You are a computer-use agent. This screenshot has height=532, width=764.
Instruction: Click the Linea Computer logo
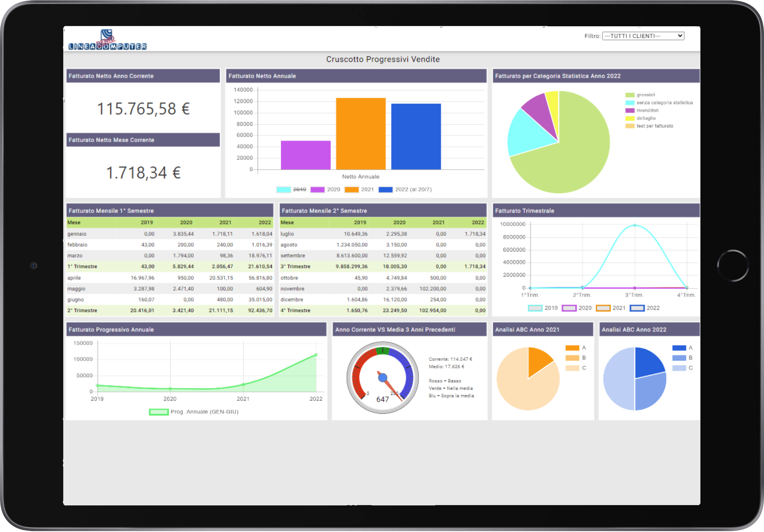(107, 40)
